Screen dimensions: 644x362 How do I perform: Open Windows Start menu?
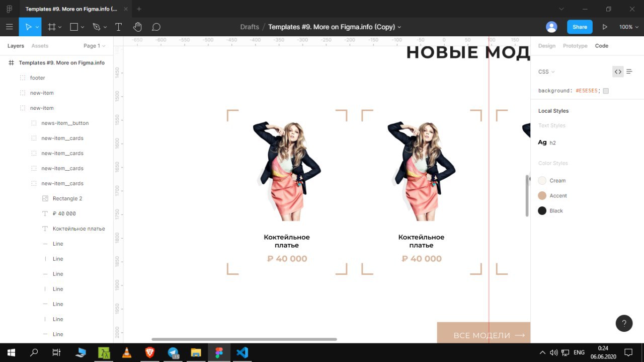[x=11, y=352]
